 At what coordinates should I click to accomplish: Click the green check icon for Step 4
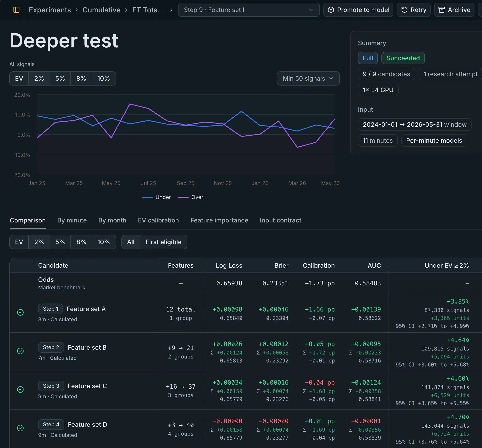pos(20,428)
